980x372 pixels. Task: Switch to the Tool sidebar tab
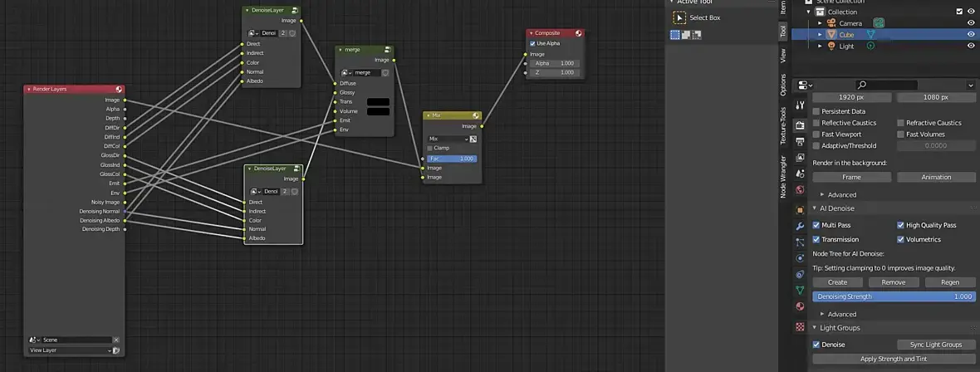[783, 32]
